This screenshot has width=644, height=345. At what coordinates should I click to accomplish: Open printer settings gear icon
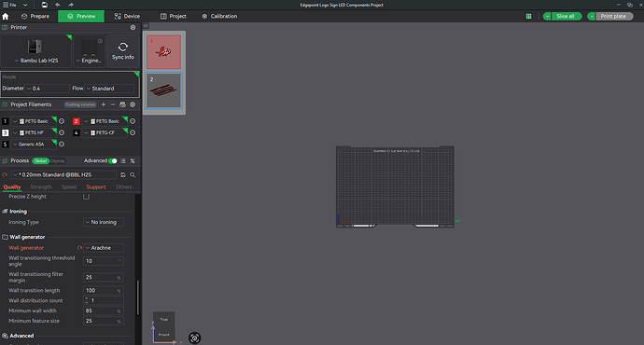pos(133,27)
